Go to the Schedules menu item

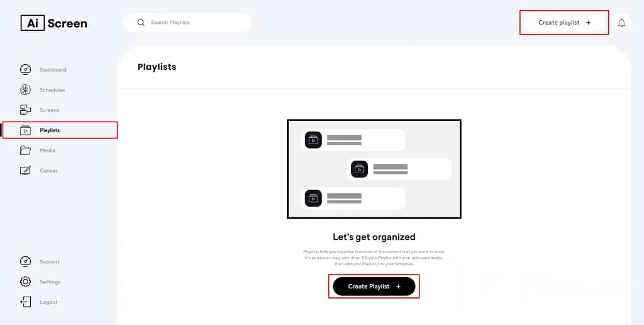pyautogui.click(x=52, y=90)
